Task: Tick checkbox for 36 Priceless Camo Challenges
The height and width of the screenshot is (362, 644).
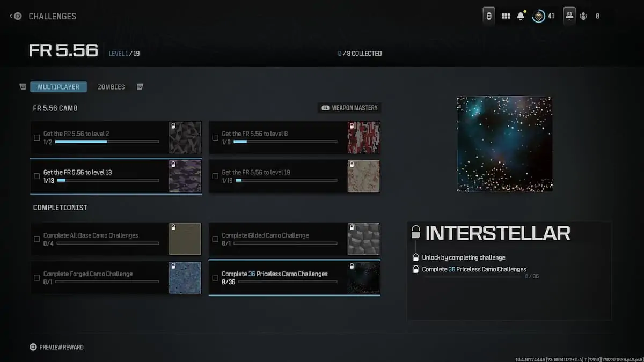Action: click(x=215, y=278)
